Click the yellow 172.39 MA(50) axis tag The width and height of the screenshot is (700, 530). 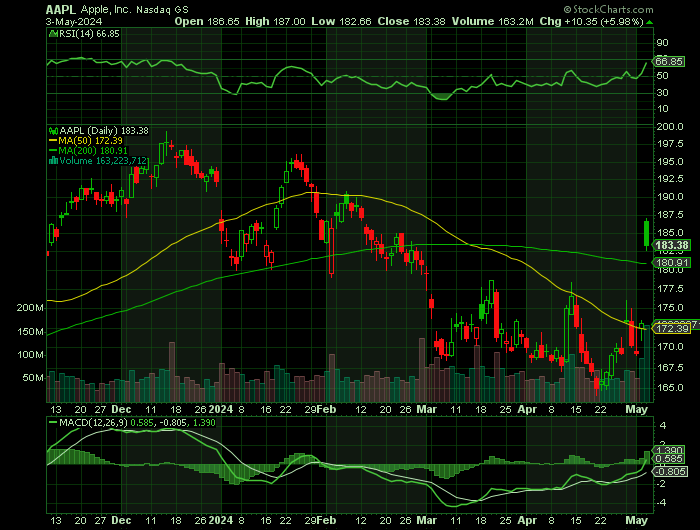click(x=671, y=329)
